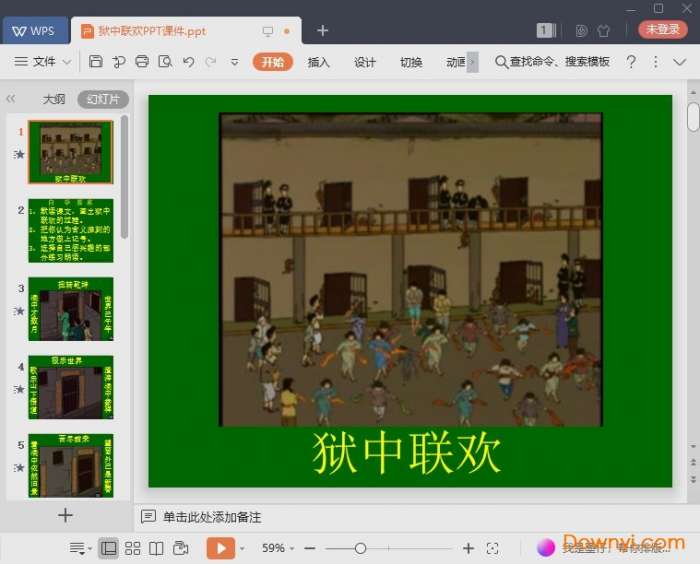The height and width of the screenshot is (564, 700).
Task: Open the skin shirt icon in title bar
Action: tap(604, 30)
